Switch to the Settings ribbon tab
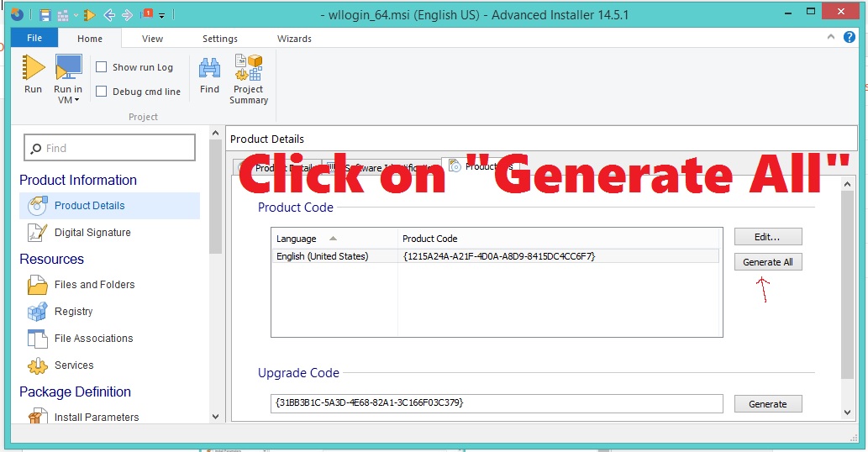The width and height of the screenshot is (868, 452). [x=220, y=39]
